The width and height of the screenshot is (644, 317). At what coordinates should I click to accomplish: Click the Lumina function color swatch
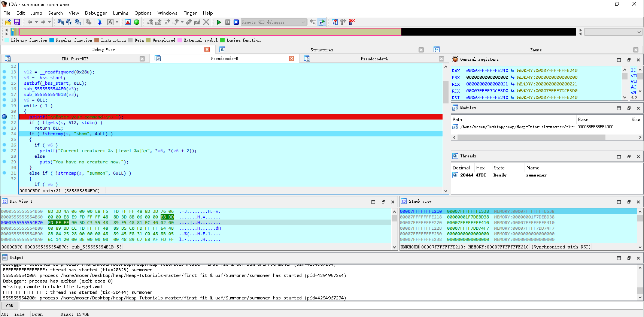click(x=222, y=40)
